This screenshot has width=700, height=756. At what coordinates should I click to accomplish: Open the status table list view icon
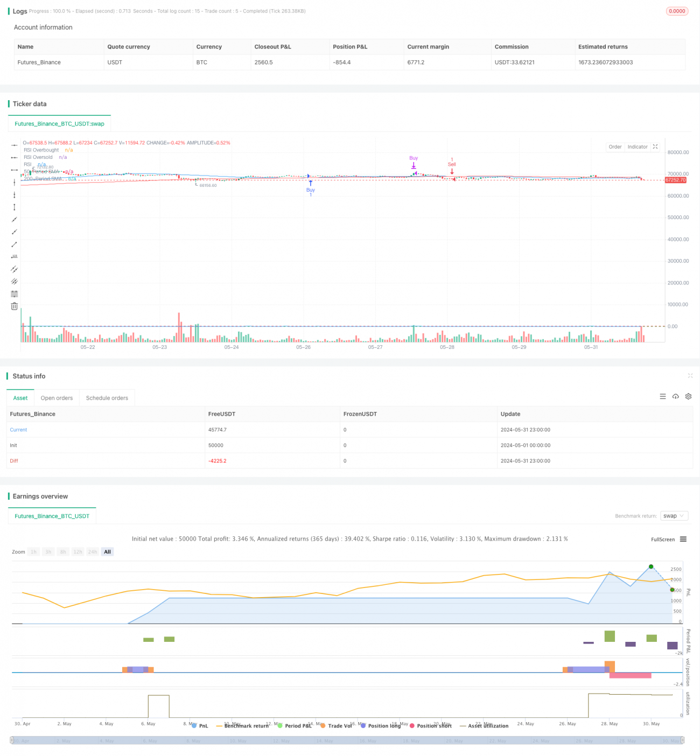pos(663,396)
